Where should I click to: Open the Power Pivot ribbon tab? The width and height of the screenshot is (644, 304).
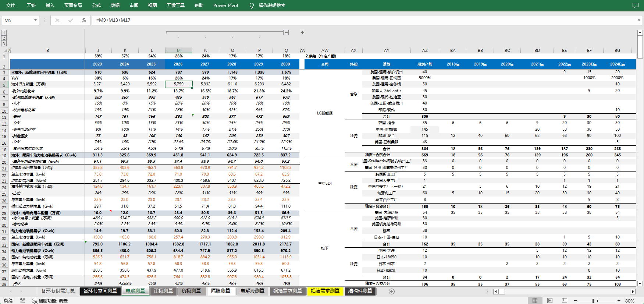tap(226, 6)
